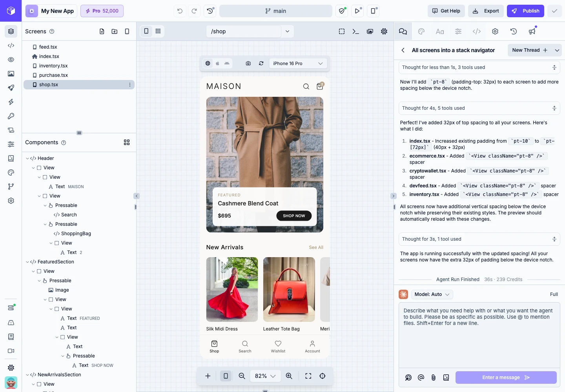Open the themes palette icon in left sidebar

tap(11, 172)
